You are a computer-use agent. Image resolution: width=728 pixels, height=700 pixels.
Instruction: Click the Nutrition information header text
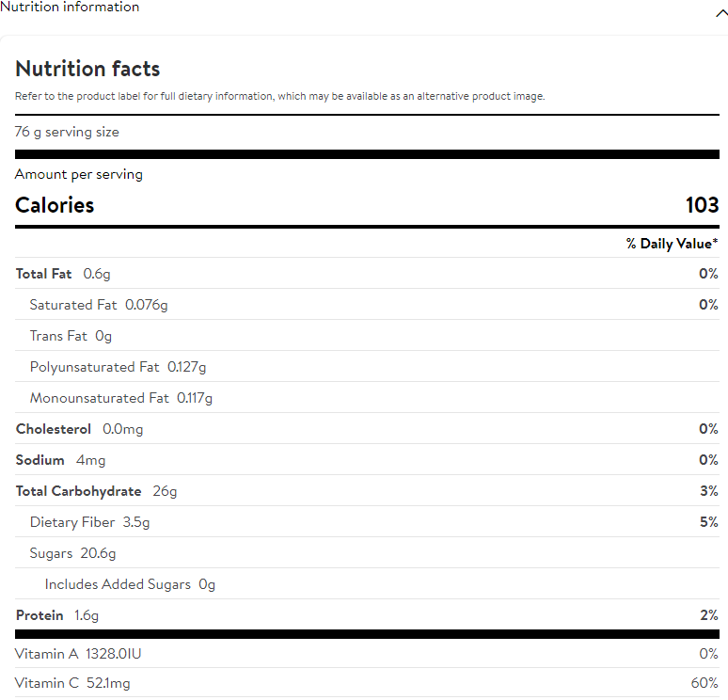70,8
